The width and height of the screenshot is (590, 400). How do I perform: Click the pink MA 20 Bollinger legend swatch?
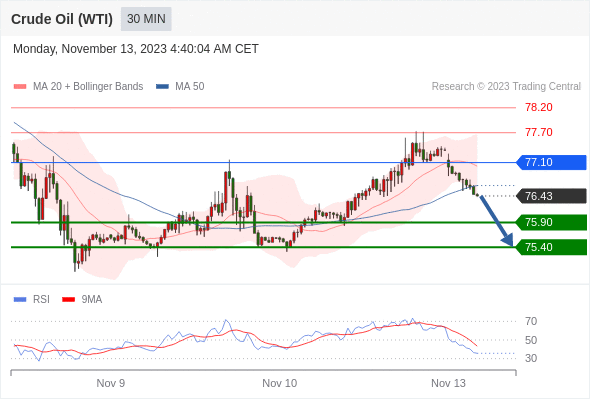pos(20,87)
